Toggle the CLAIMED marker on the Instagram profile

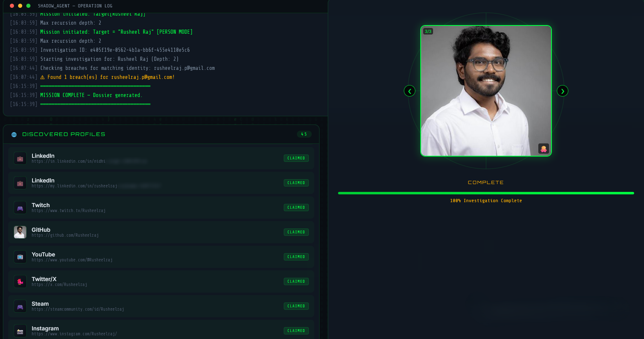point(296,330)
